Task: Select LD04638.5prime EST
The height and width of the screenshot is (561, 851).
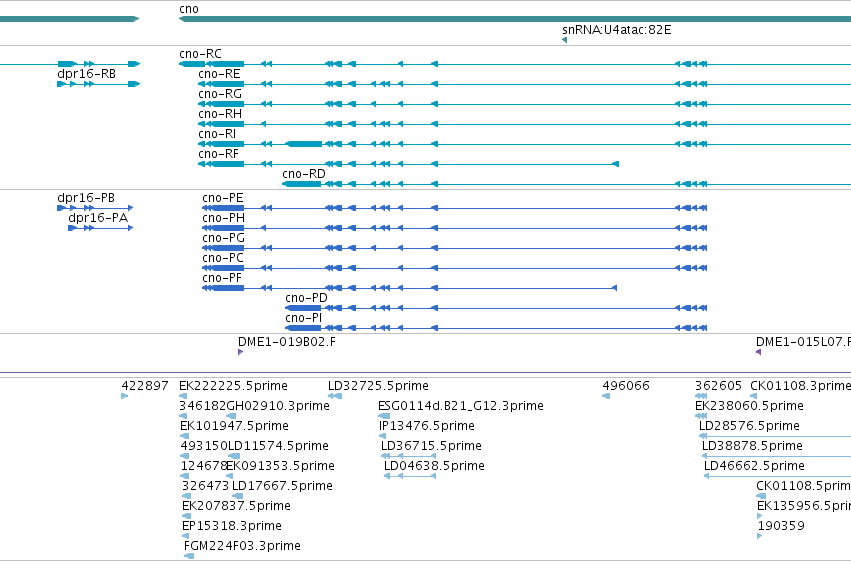Action: click(434, 467)
